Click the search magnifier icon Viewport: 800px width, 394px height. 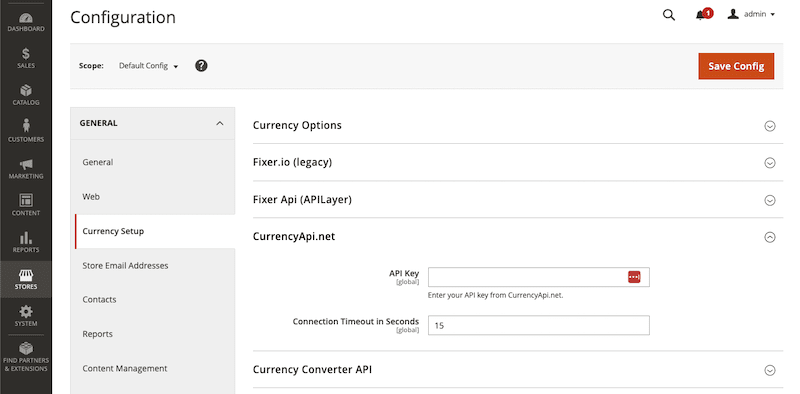(x=668, y=15)
